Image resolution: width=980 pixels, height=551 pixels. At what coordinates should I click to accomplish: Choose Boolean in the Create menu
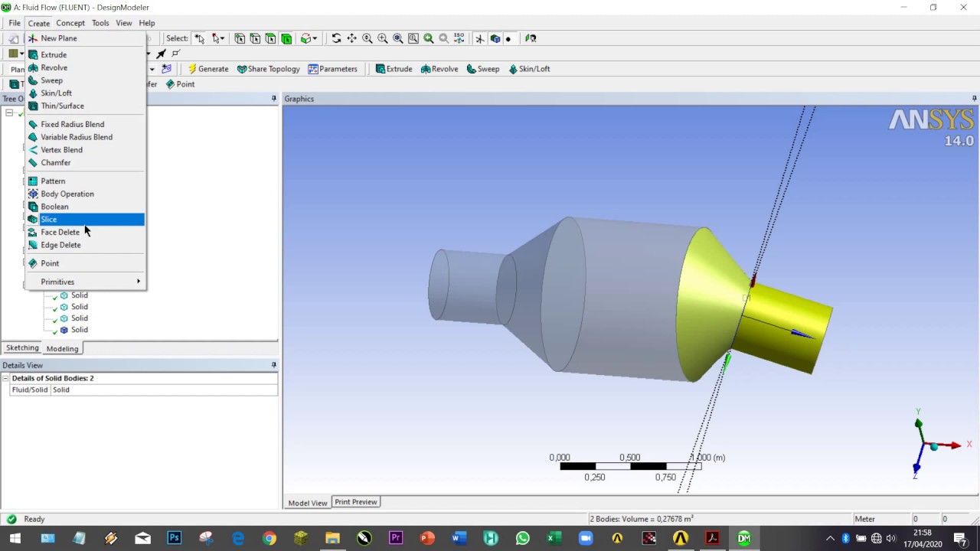point(86,207)
